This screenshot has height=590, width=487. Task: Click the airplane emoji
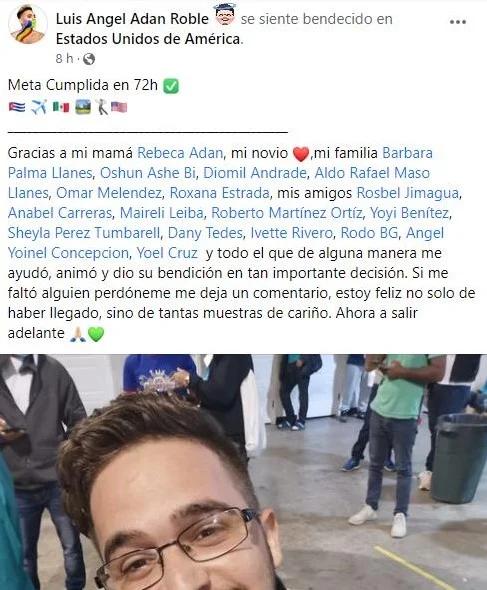point(39,108)
